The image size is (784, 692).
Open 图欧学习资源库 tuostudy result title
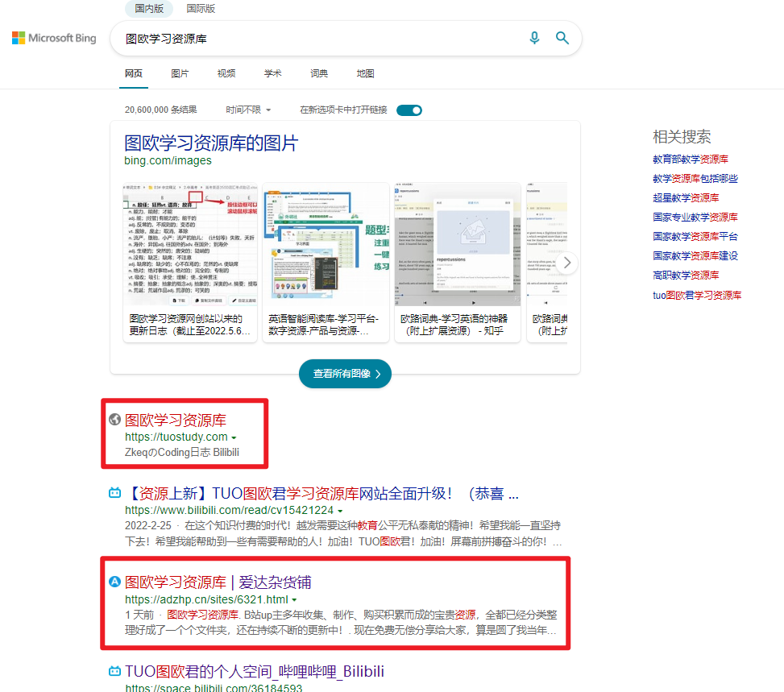(x=176, y=420)
